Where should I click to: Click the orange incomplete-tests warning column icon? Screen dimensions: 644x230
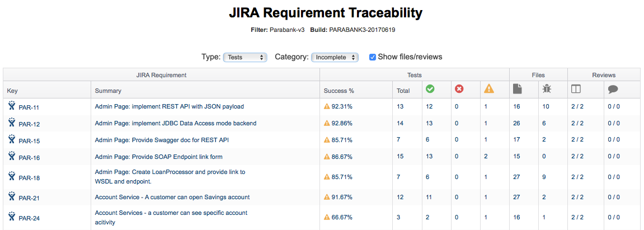coord(489,89)
